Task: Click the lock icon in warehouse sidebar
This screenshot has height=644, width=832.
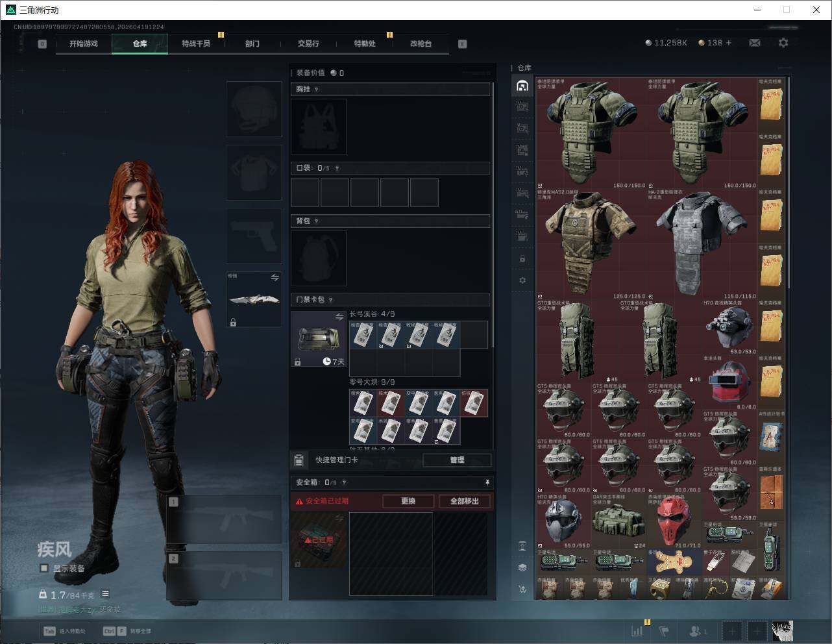Action: [522, 259]
